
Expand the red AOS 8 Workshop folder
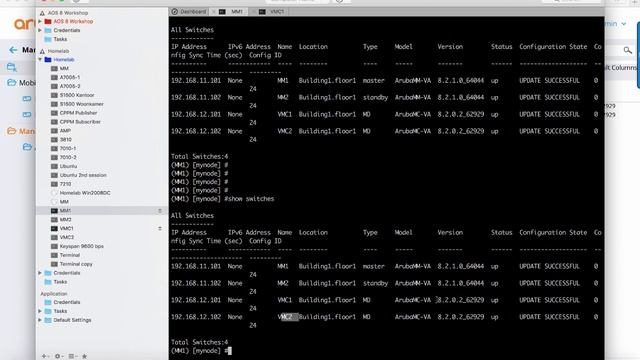(x=40, y=21)
